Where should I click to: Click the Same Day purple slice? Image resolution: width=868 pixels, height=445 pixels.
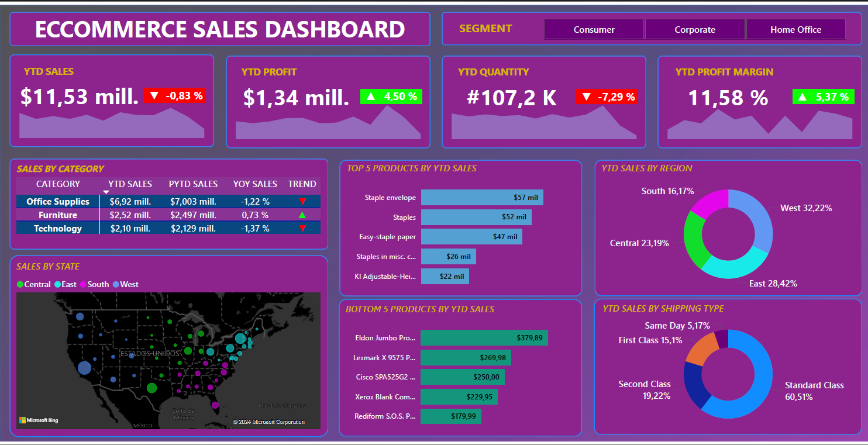[x=722, y=339]
